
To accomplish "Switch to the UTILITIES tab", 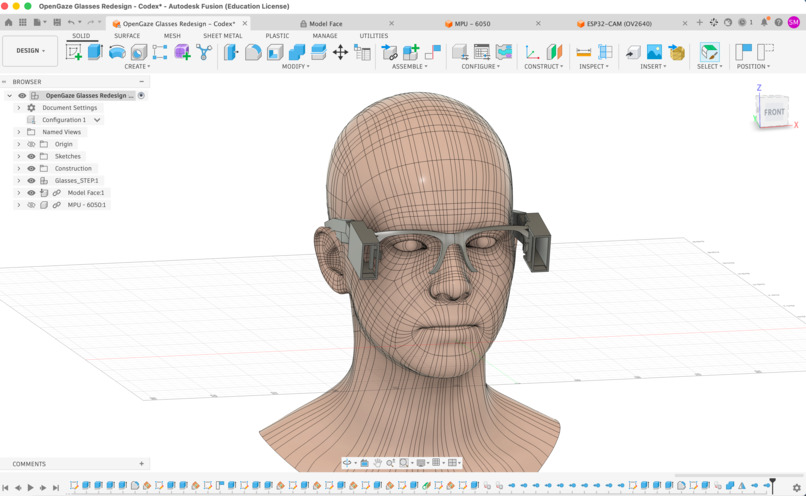I will pyautogui.click(x=374, y=35).
